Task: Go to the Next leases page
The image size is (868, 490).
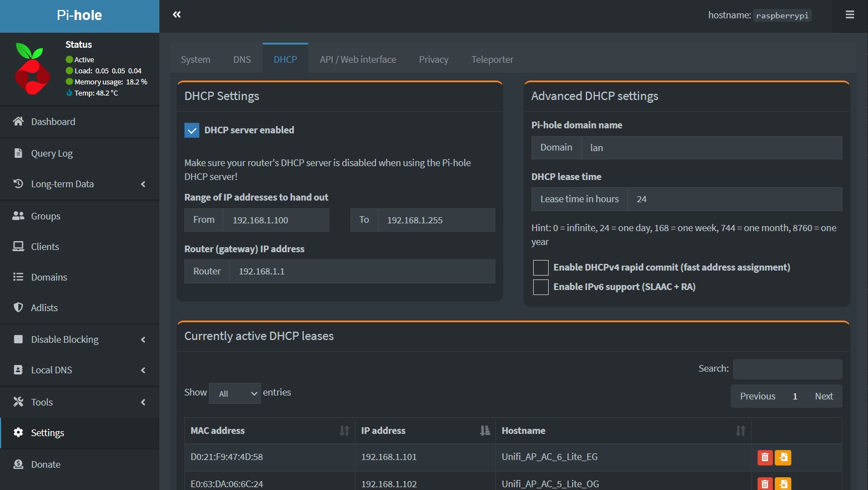Action: 824,396
